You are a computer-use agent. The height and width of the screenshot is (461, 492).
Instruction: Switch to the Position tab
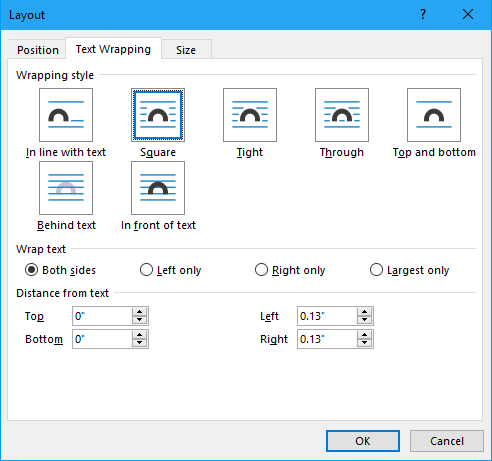coord(38,50)
